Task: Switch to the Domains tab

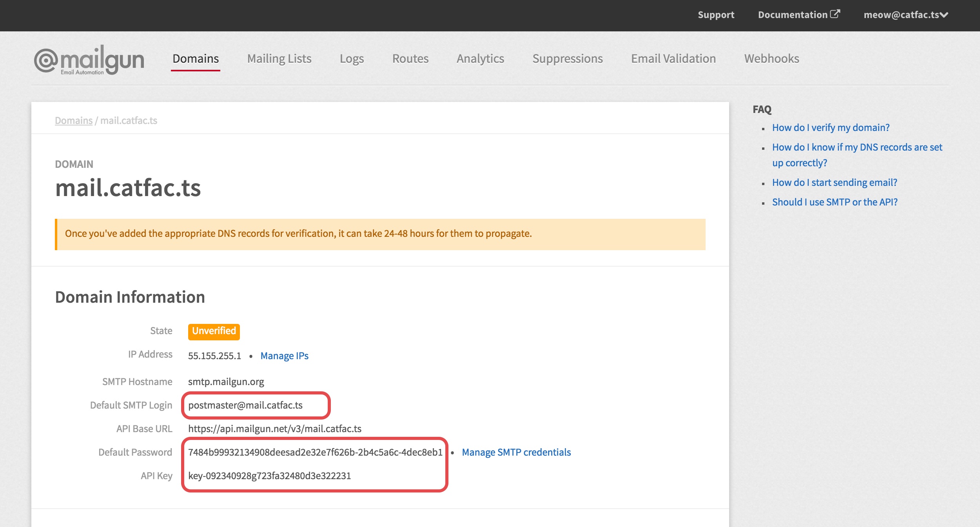Action: pos(196,59)
